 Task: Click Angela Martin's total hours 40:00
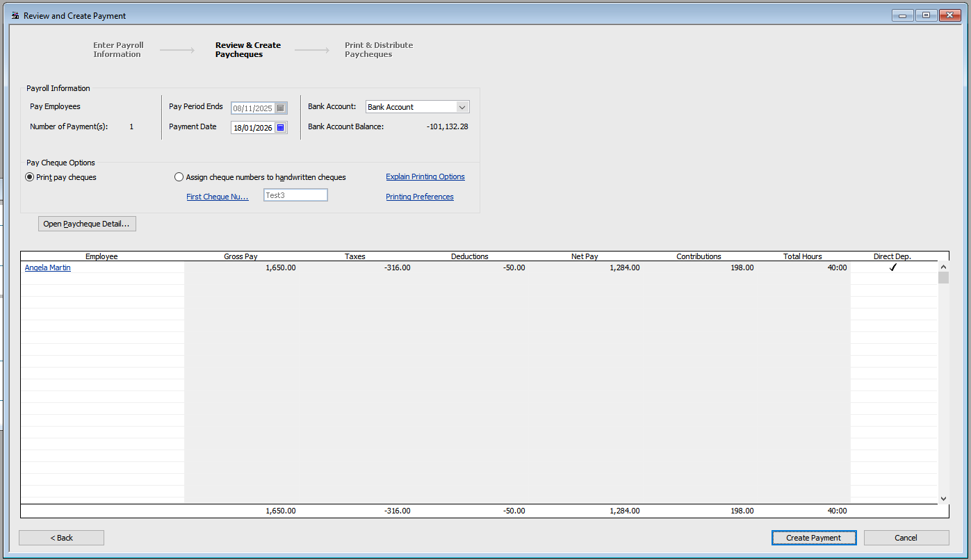click(837, 267)
